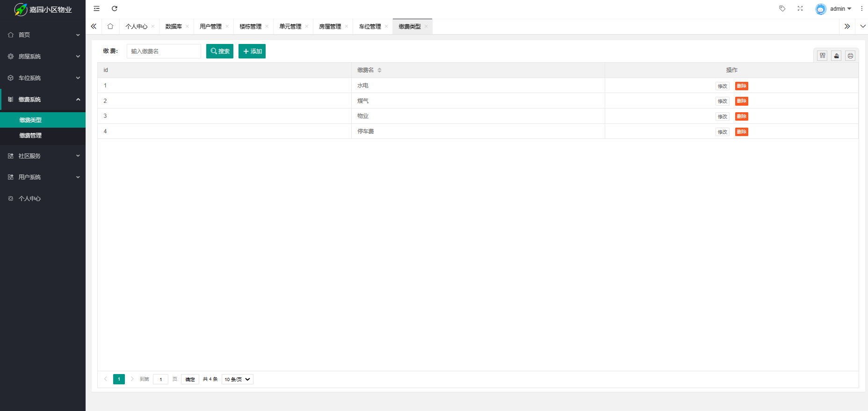Viewport: 868px width, 411px height.
Task: Open the vertical dots more menu
Action: (862, 8)
